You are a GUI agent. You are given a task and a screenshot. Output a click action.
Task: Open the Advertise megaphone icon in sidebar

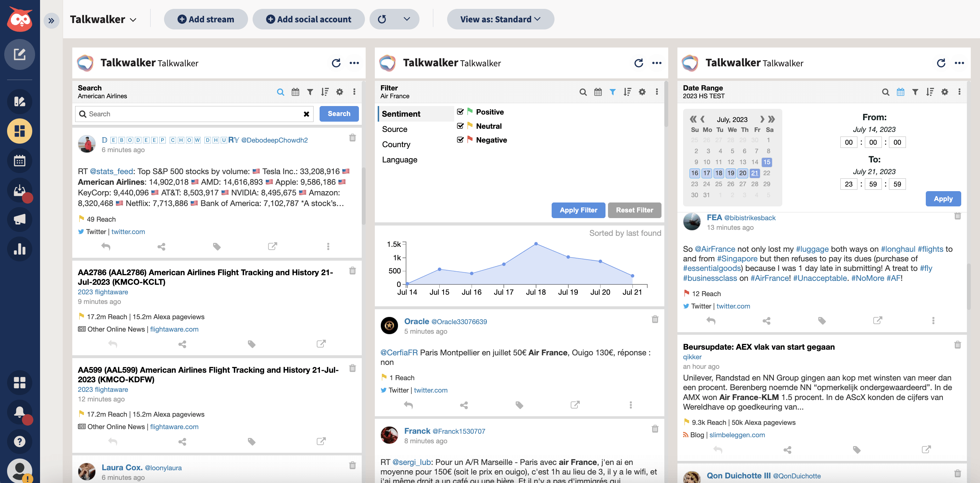coord(19,220)
